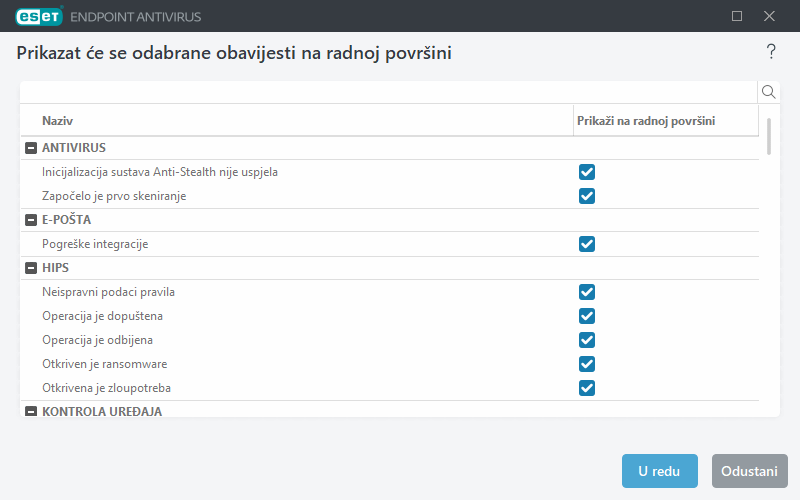Click the vertical scrollbar thumb
This screenshot has width=800, height=500.
769,136
